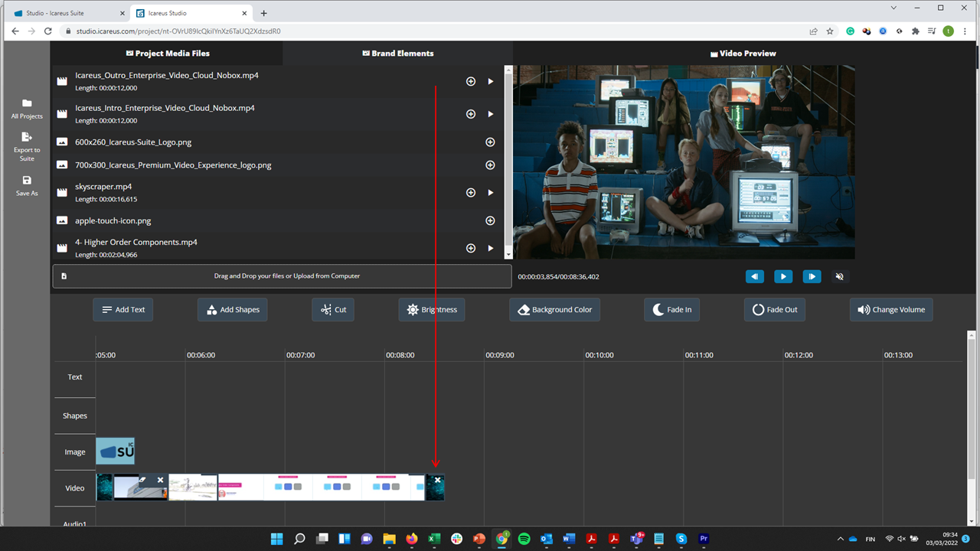Add 600x260 Icareus-Suite Logo image
This screenshot has width=980, height=551.
click(490, 142)
